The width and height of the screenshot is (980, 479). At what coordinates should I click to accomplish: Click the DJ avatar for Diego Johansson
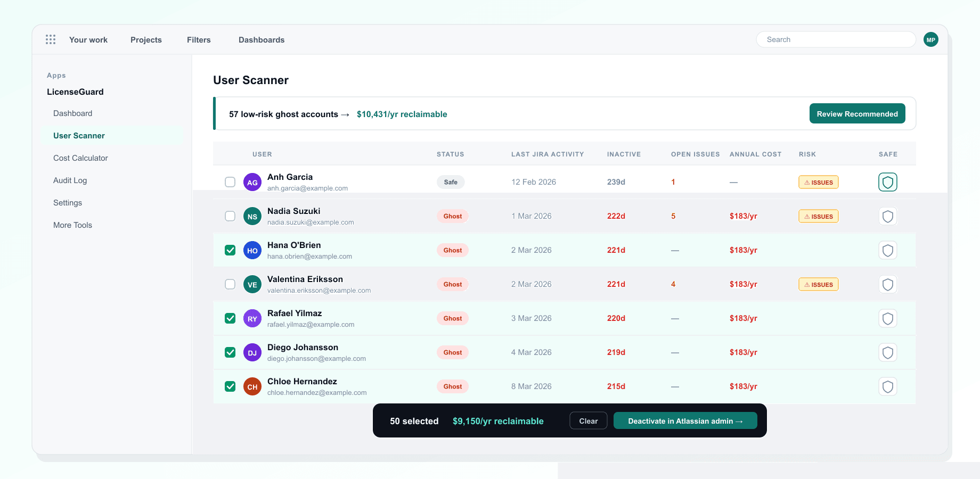point(252,352)
